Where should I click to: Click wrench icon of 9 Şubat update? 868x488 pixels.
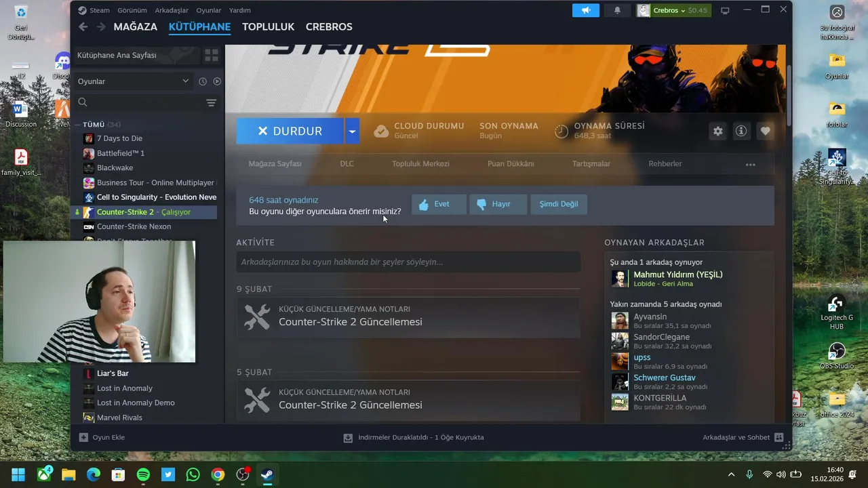point(257,317)
